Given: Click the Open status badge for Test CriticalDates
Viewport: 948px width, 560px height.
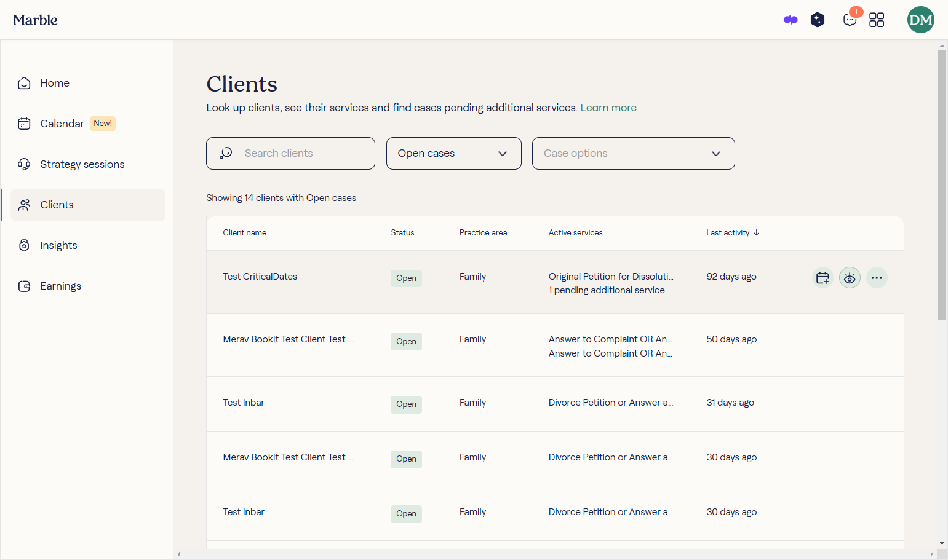Looking at the screenshot, I should (x=406, y=278).
